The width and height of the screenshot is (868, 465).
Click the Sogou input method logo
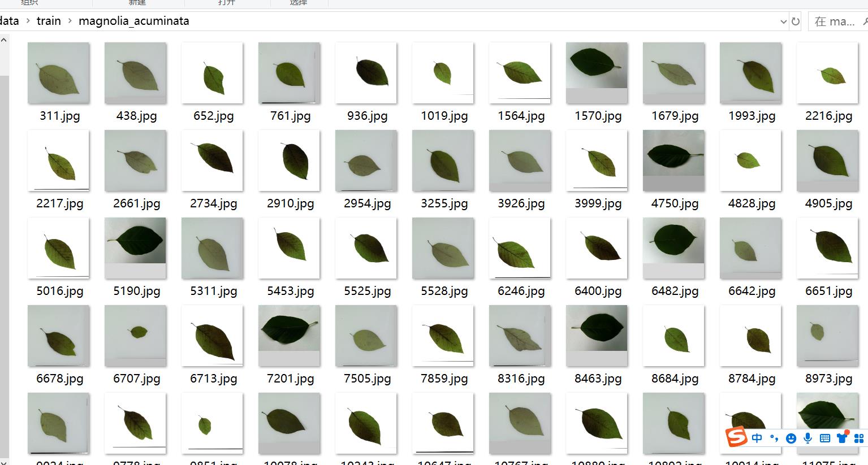736,437
